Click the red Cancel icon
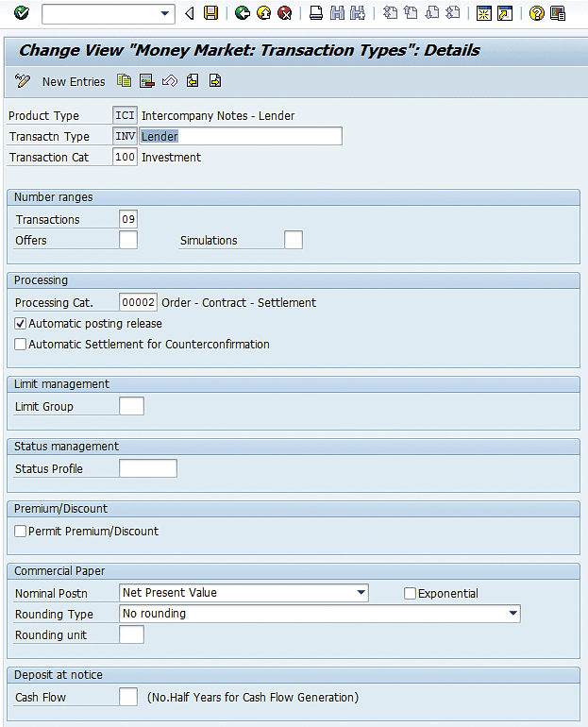588x727 pixels. click(x=284, y=13)
